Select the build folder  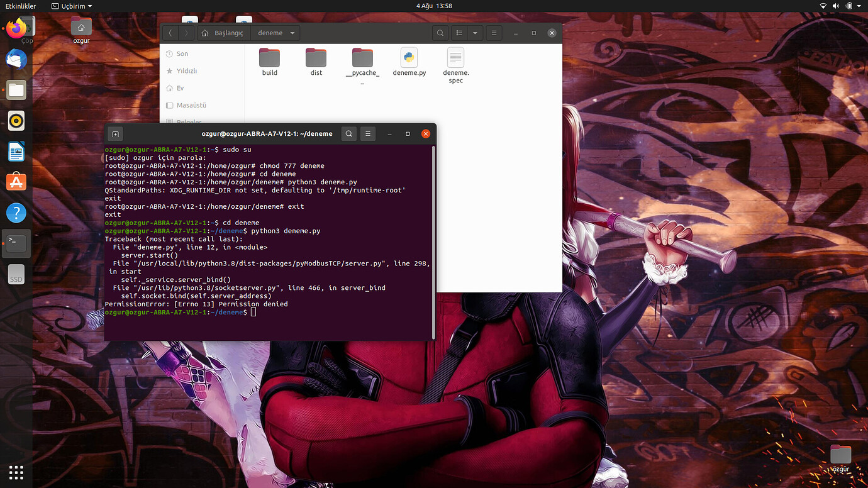click(x=269, y=62)
